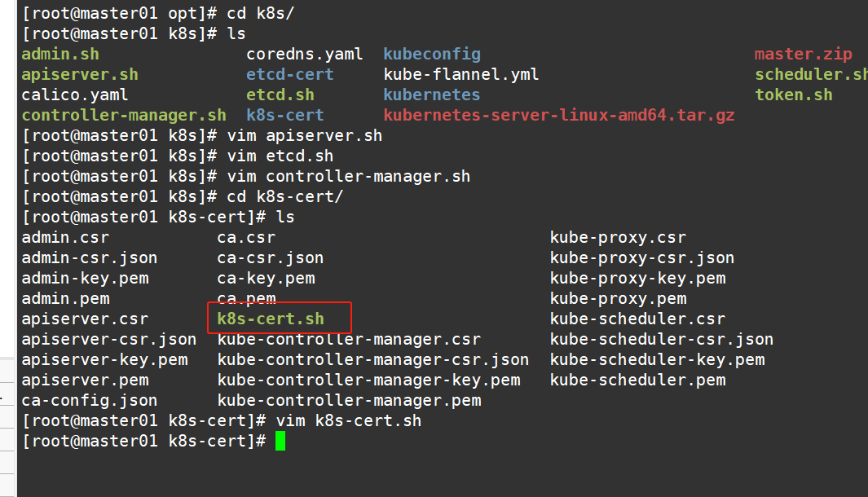This screenshot has height=497, width=868.
Task: Click the admin-key.pem file name
Action: (x=86, y=279)
